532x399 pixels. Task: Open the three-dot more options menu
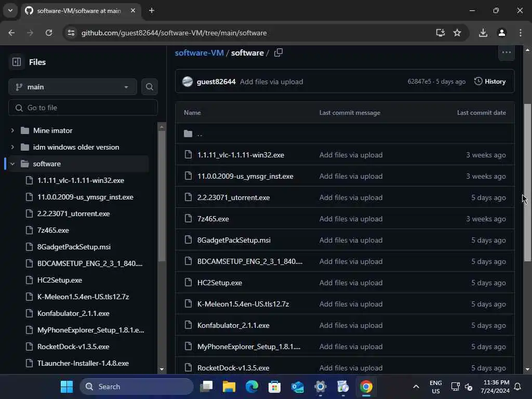506,52
